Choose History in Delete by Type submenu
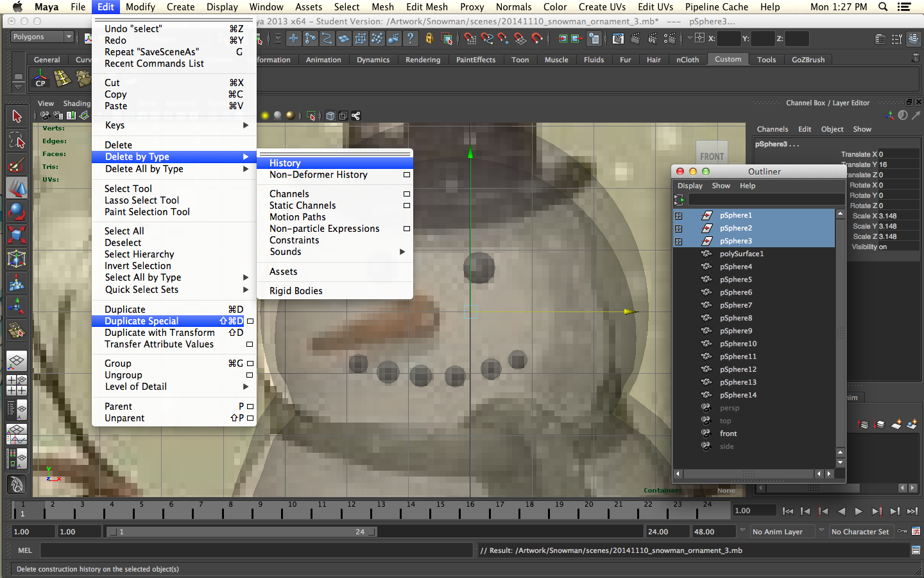This screenshot has height=578, width=924. click(335, 163)
